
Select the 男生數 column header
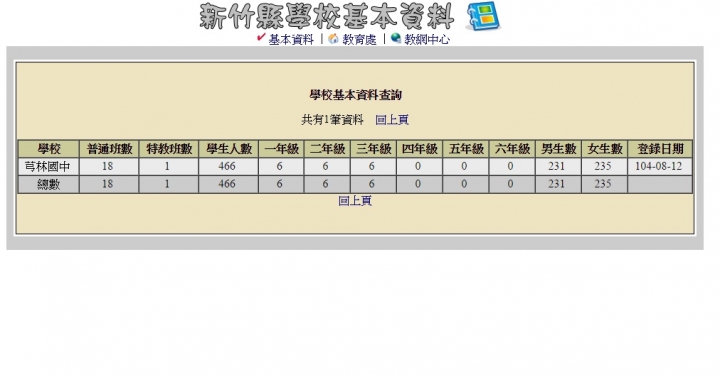pos(558,149)
